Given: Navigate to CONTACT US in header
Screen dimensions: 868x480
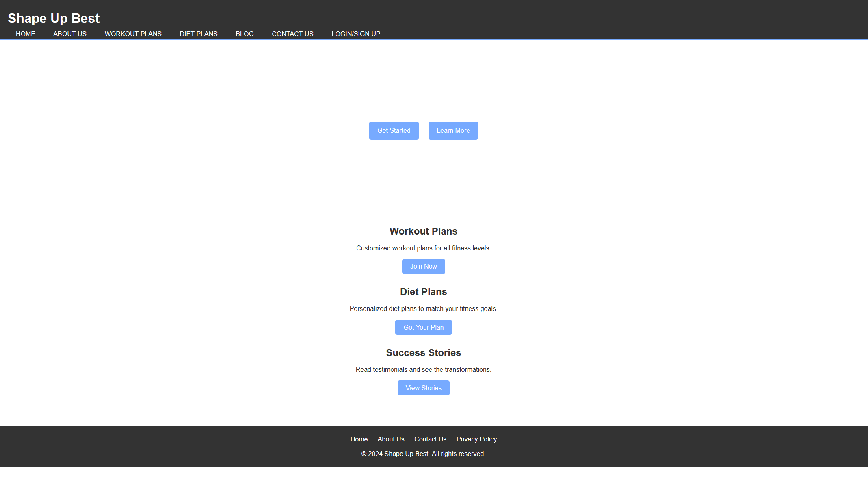Looking at the screenshot, I should [x=292, y=34].
